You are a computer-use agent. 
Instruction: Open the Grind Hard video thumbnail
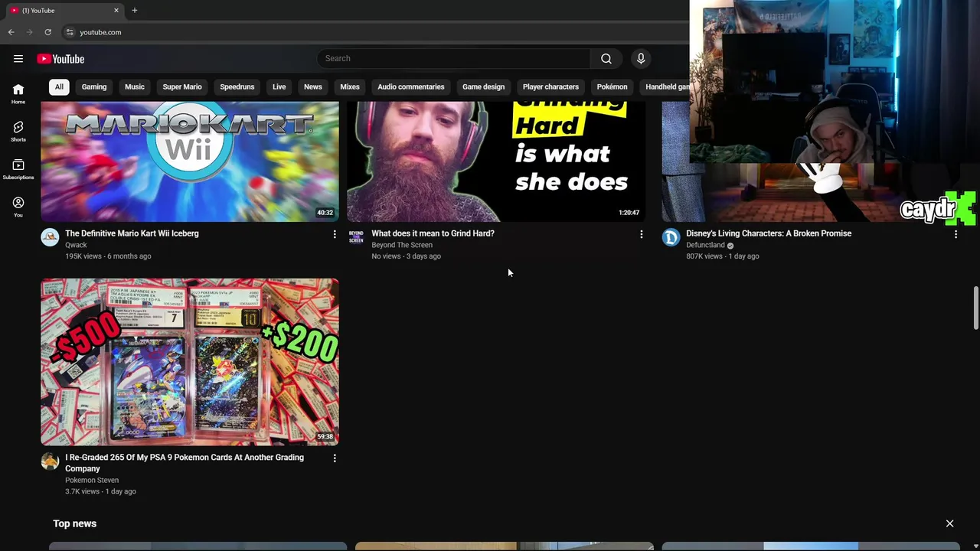[x=496, y=161]
